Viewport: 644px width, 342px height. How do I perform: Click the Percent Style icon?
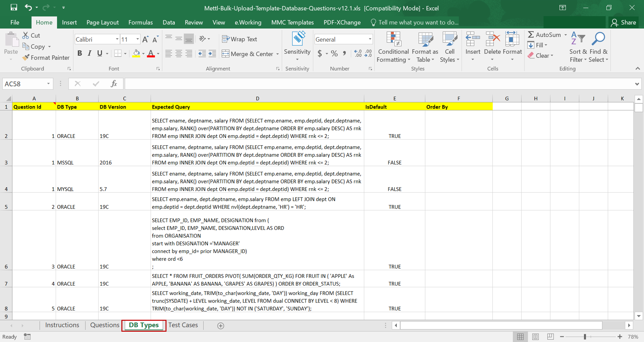pos(334,54)
